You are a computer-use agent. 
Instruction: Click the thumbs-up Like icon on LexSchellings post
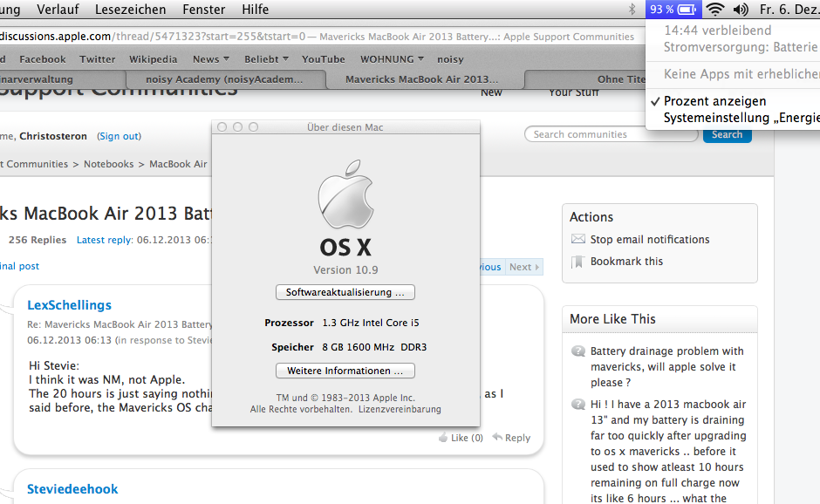pos(443,437)
